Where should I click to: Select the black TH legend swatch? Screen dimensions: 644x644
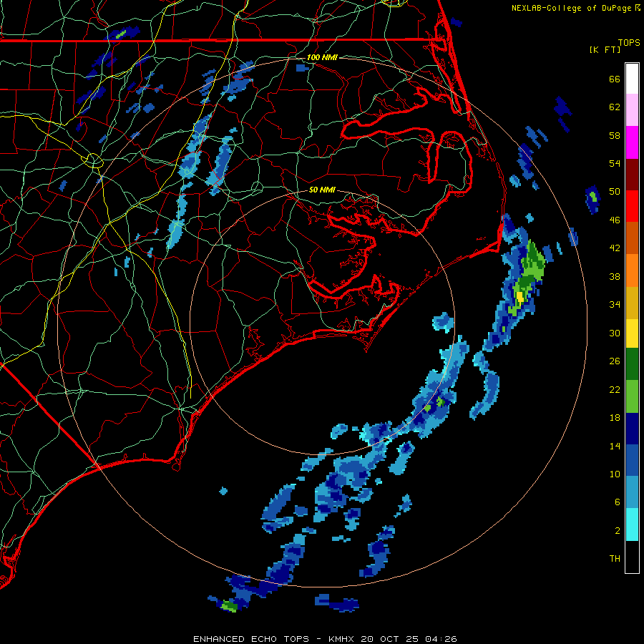point(632,557)
